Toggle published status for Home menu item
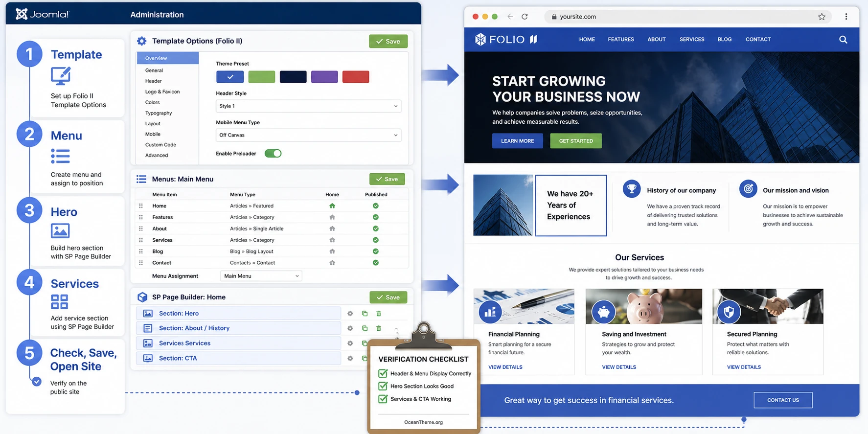 coord(376,206)
